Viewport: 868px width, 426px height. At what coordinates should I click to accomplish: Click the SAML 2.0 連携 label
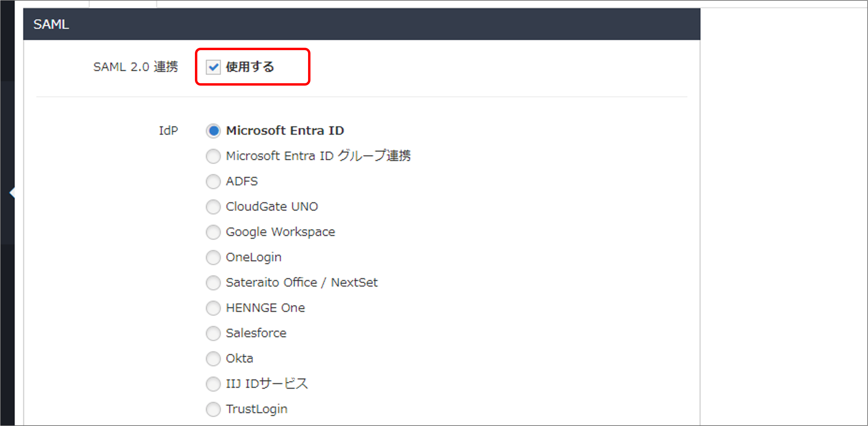pos(136,67)
